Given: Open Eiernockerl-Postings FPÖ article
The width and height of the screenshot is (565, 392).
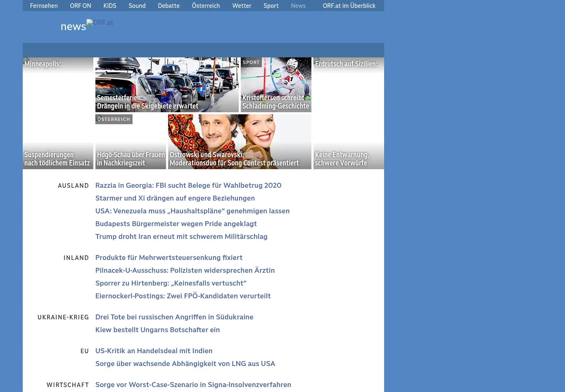Looking at the screenshot, I should (x=183, y=296).
